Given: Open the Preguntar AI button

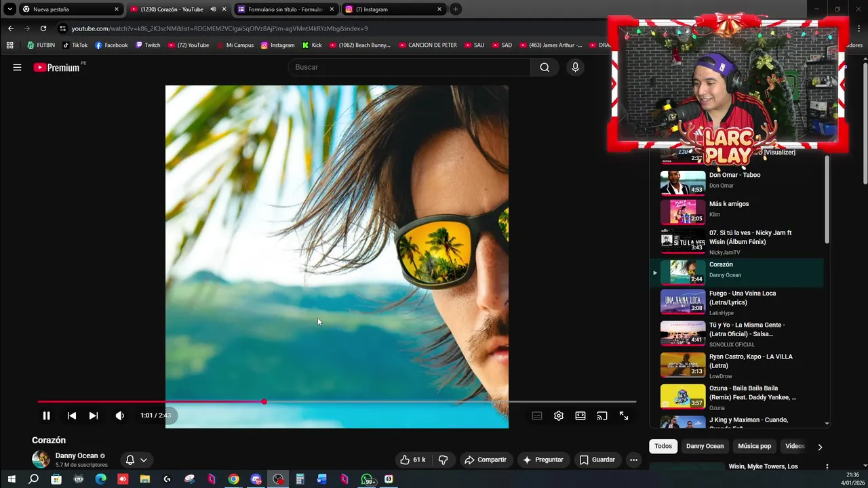Looking at the screenshot, I should pos(542,460).
